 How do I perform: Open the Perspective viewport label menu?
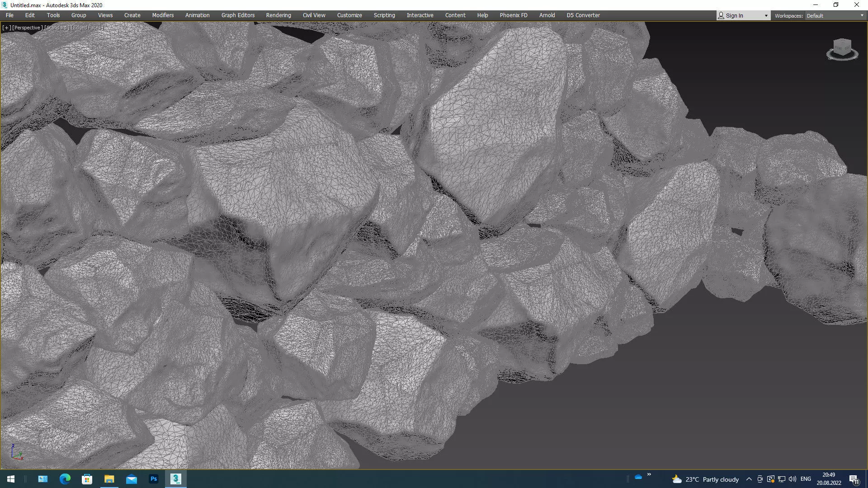27,28
